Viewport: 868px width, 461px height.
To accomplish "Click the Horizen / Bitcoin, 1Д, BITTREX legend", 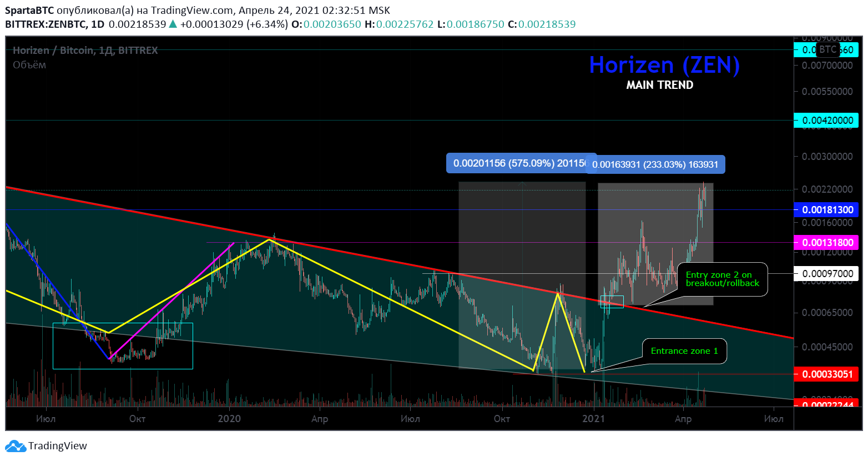I will click(x=85, y=51).
